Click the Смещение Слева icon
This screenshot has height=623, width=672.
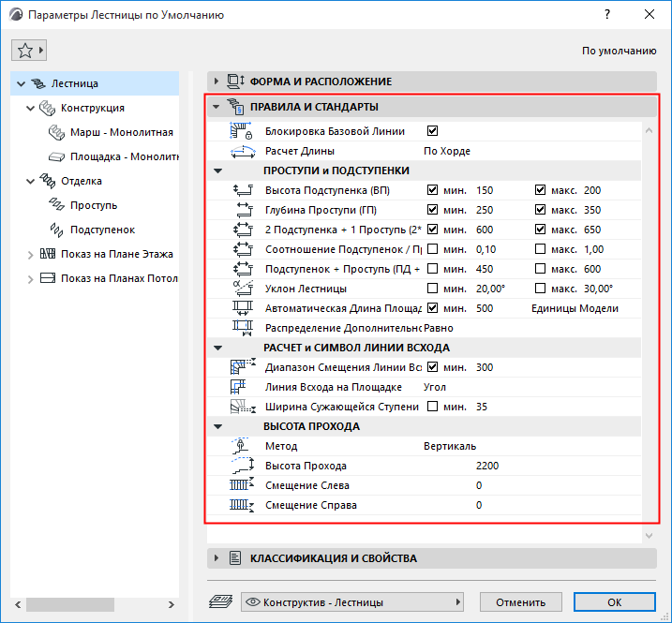coord(242,484)
